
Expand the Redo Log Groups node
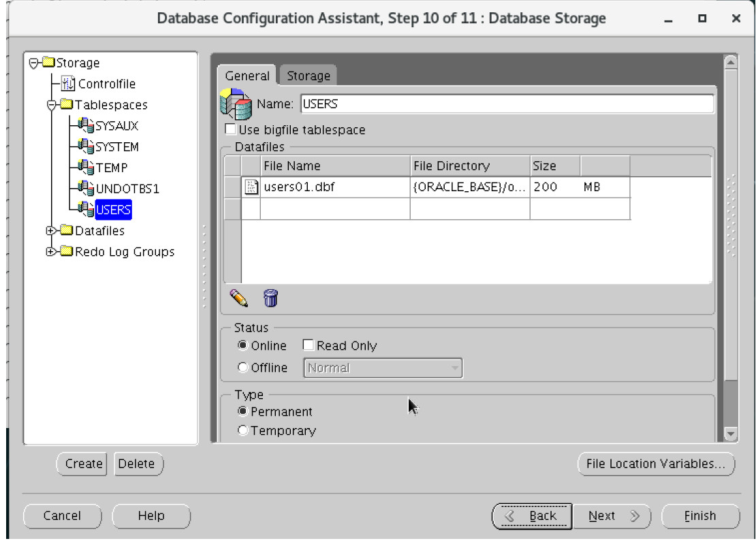click(50, 252)
